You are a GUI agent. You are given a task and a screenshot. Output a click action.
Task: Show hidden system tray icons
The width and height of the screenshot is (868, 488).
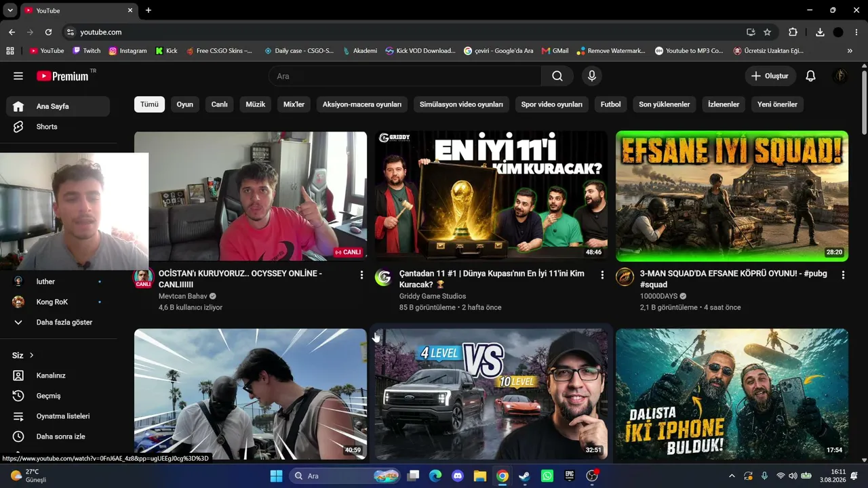point(732,476)
